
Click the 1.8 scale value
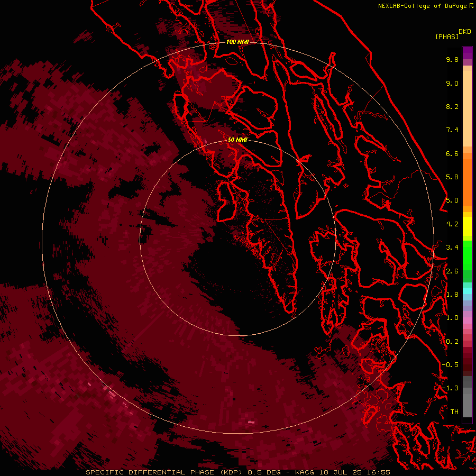[x=452, y=295]
